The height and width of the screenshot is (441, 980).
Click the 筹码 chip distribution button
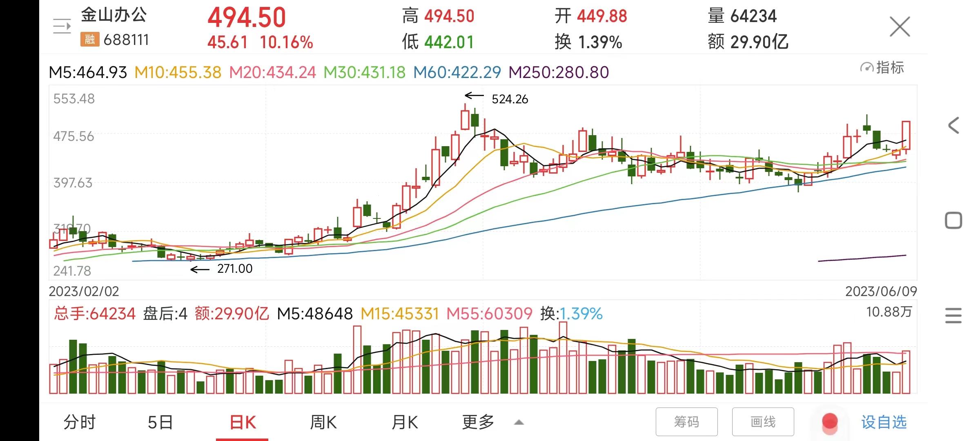point(687,422)
